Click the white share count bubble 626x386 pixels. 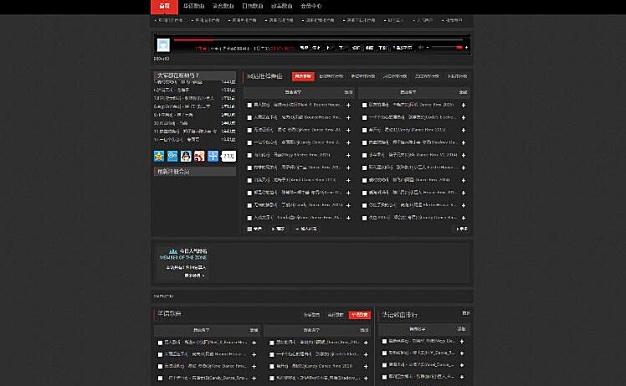tap(228, 156)
